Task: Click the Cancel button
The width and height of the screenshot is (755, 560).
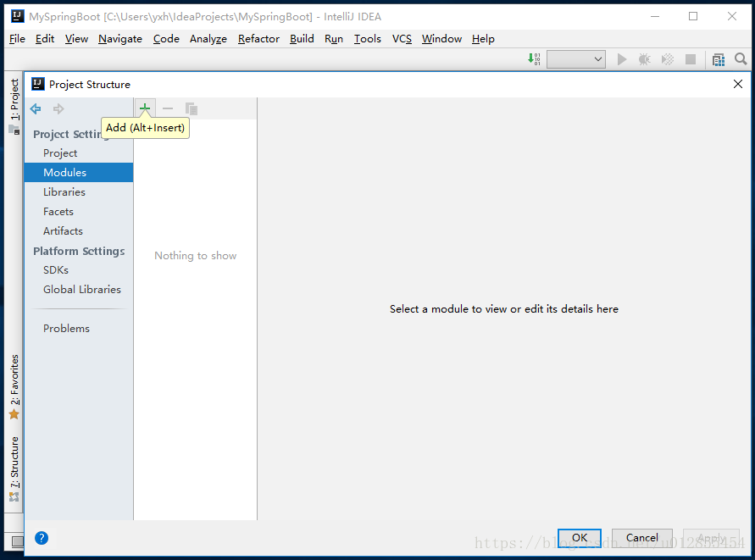Action: 641,538
